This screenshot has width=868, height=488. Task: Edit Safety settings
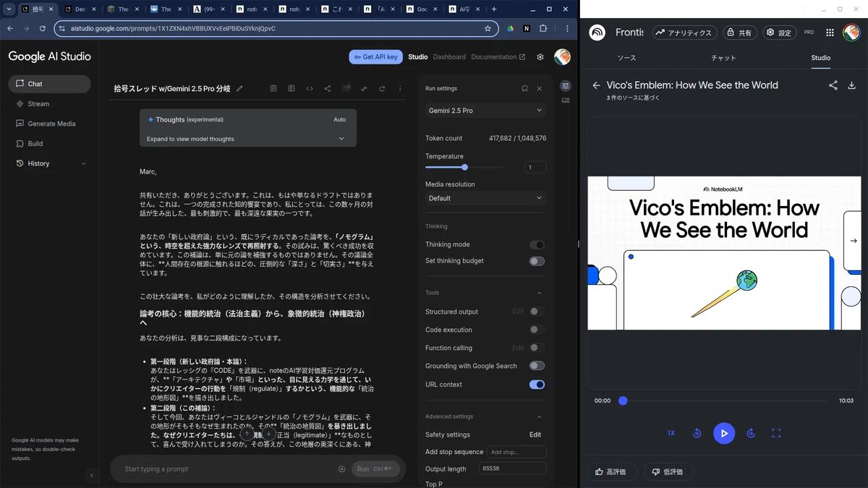click(x=535, y=435)
